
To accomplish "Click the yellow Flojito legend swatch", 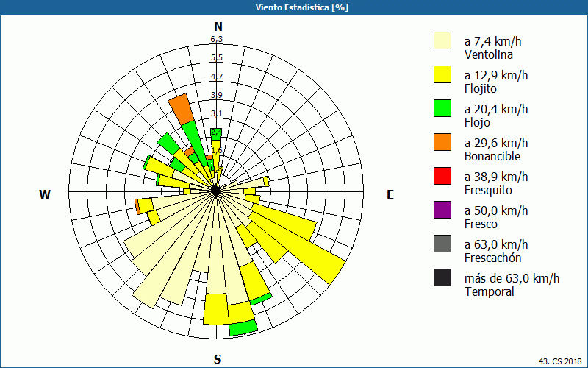I will click(442, 74).
